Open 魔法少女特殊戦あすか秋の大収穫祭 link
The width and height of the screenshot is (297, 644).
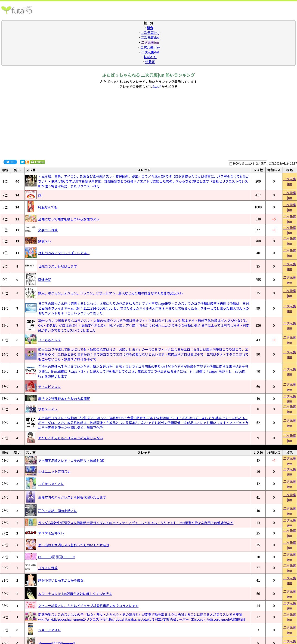(x=64, y=399)
